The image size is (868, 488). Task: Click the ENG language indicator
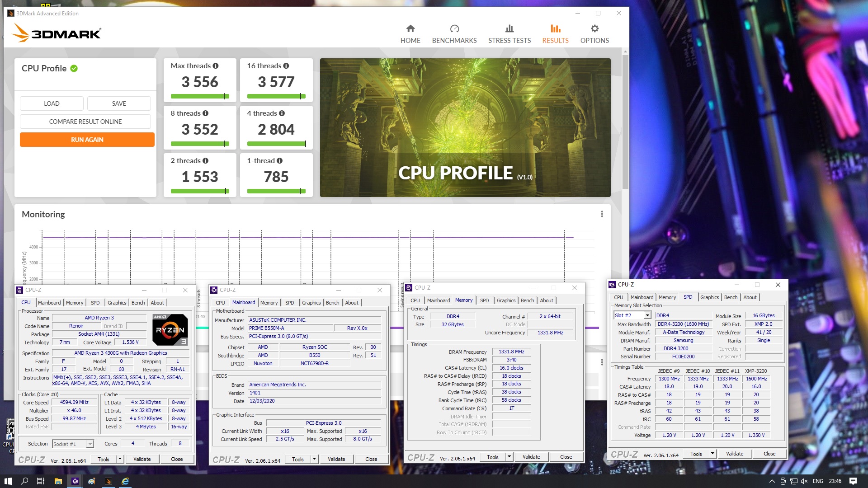(818, 481)
